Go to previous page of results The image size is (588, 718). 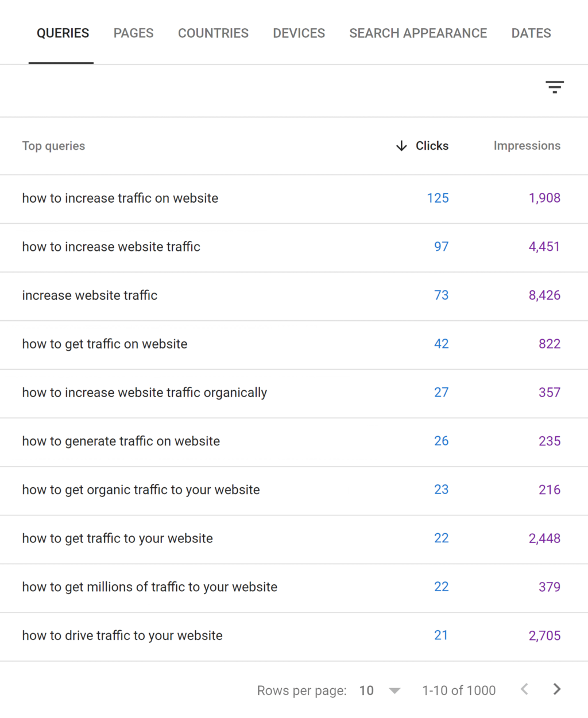pyautogui.click(x=524, y=689)
